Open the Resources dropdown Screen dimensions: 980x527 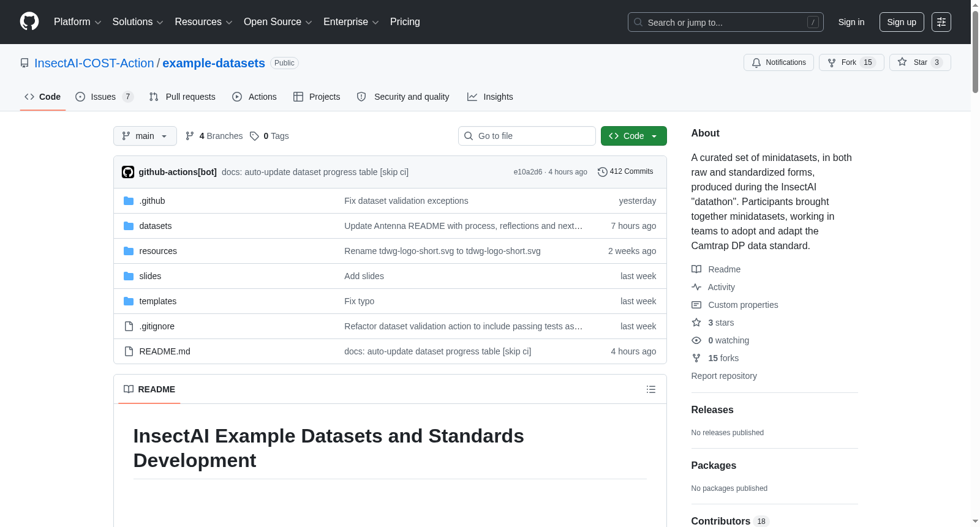point(203,22)
